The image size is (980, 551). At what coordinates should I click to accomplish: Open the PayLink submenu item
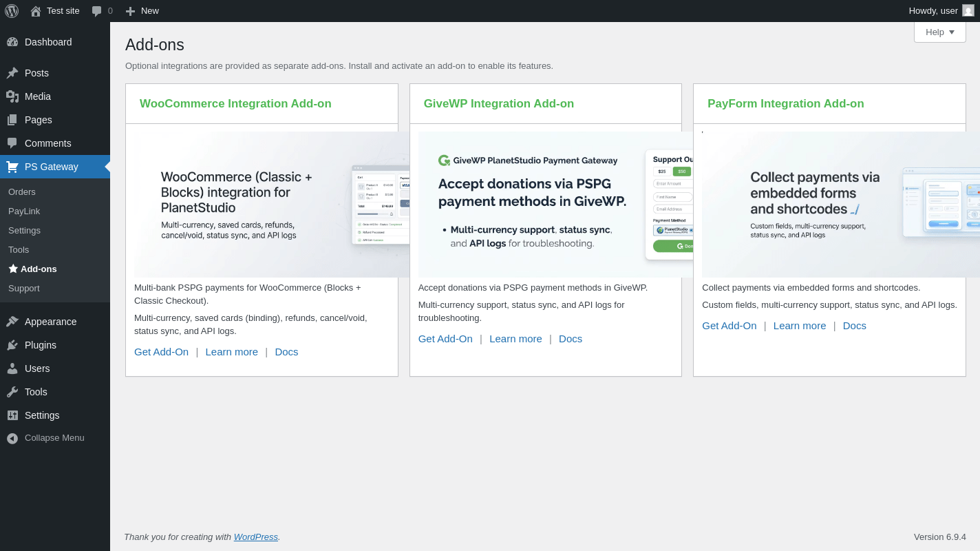tap(24, 211)
